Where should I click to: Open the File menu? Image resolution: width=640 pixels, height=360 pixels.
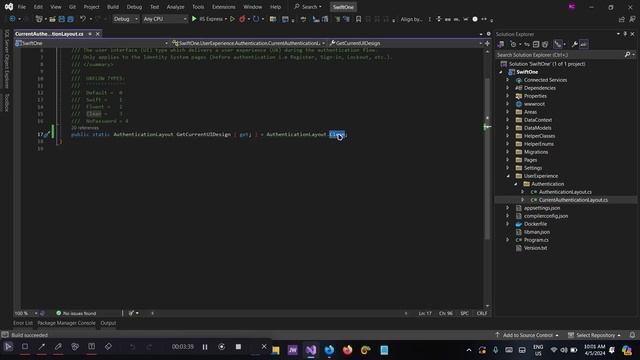22,7
